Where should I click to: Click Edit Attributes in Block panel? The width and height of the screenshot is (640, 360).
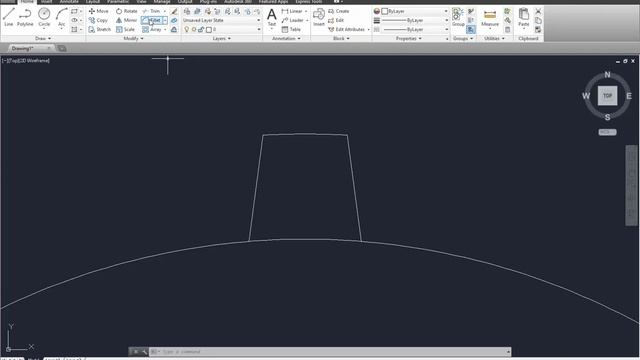click(347, 29)
